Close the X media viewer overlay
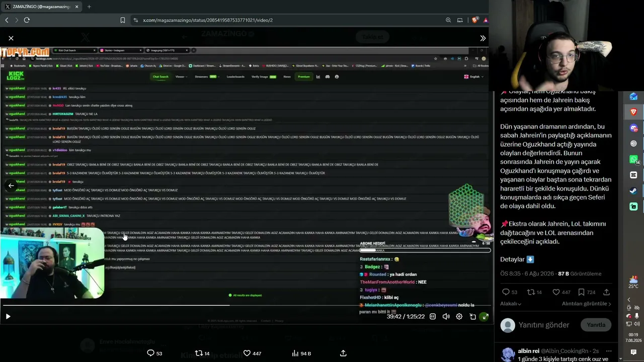 tap(11, 38)
